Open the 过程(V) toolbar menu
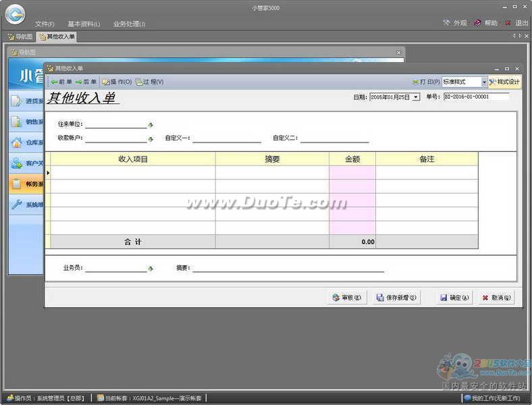The image size is (532, 405). click(150, 82)
